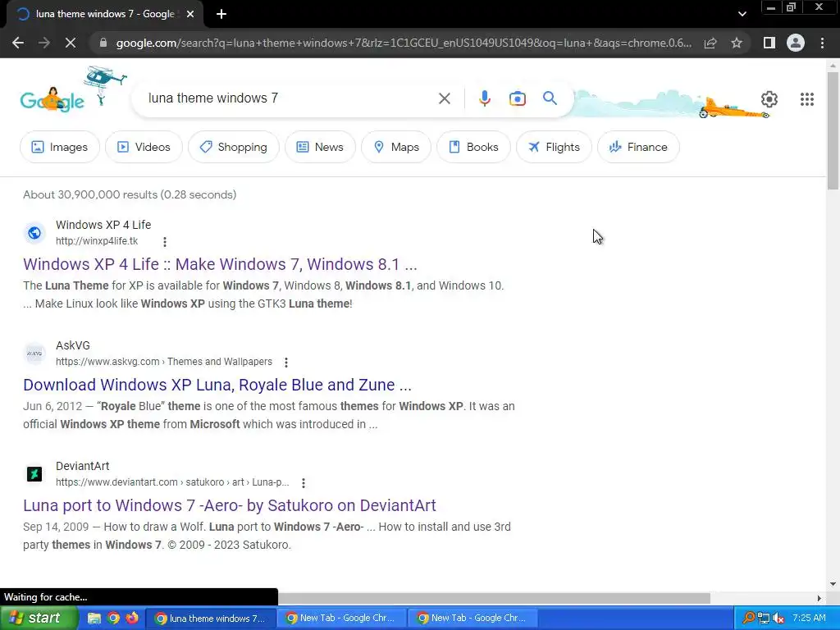Click the address bar URL
Image resolution: width=840 pixels, height=630 pixels.
tap(404, 43)
